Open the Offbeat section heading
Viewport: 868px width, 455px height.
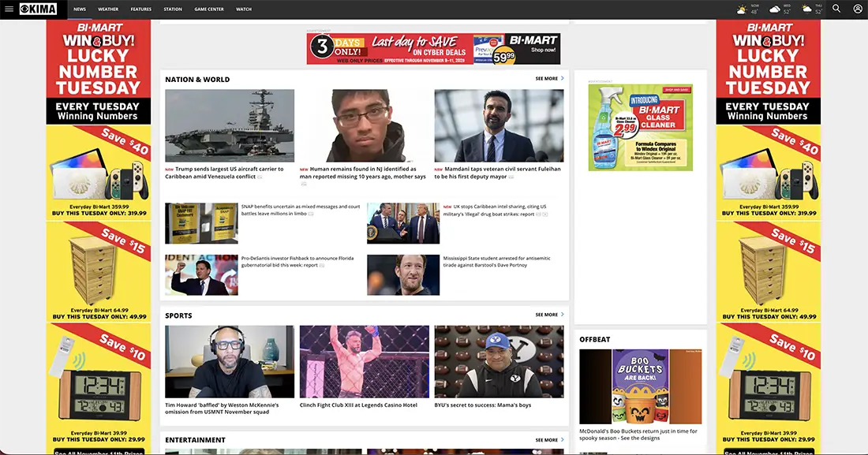coord(594,339)
